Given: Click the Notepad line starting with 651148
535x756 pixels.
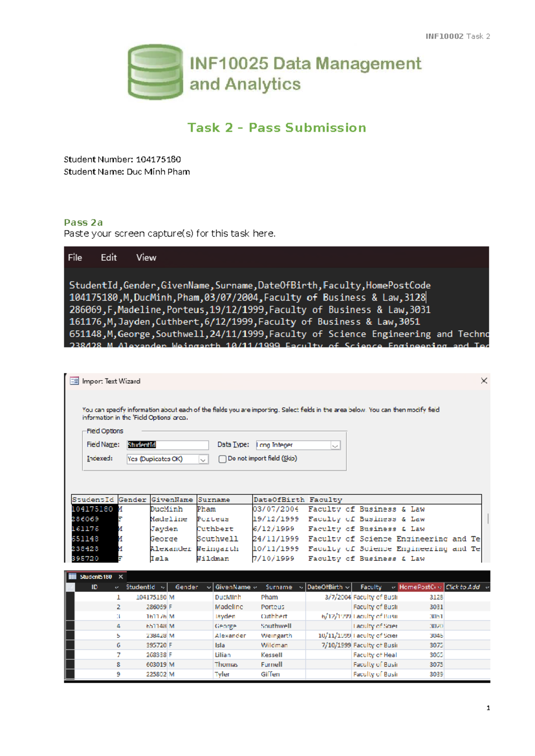Looking at the screenshot, I should click(279, 334).
